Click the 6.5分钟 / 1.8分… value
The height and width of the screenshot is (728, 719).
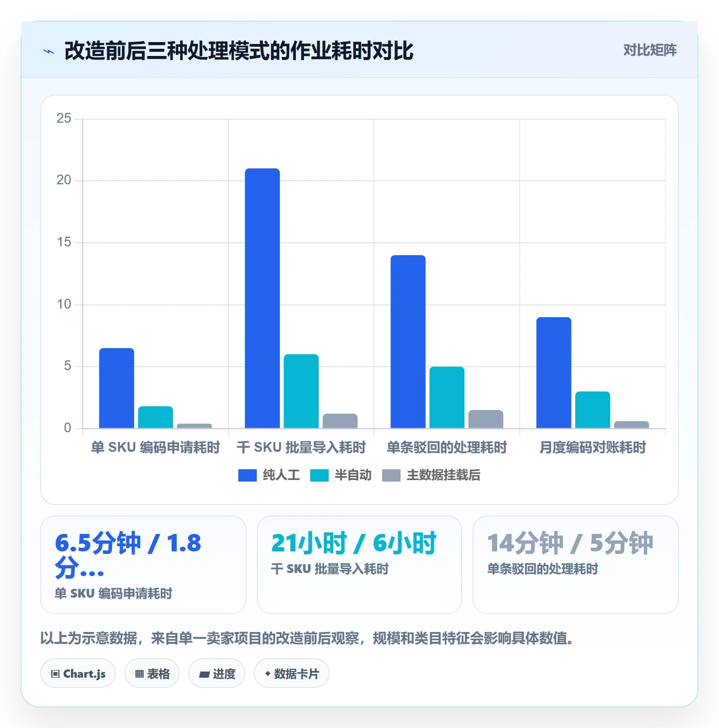pyautogui.click(x=128, y=555)
